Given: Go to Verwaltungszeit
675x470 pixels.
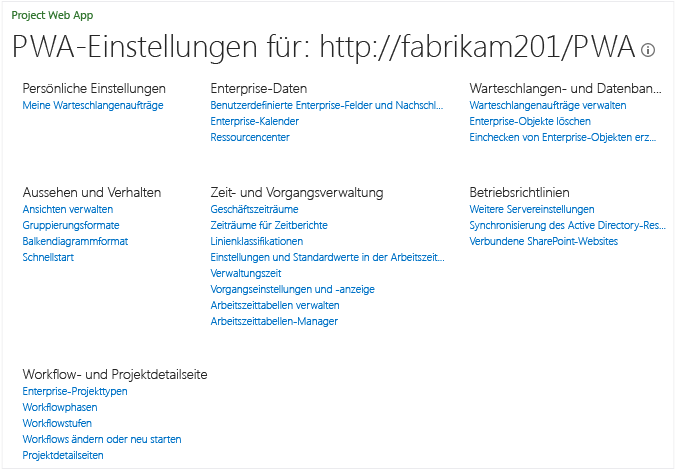Looking at the screenshot, I should 246,273.
